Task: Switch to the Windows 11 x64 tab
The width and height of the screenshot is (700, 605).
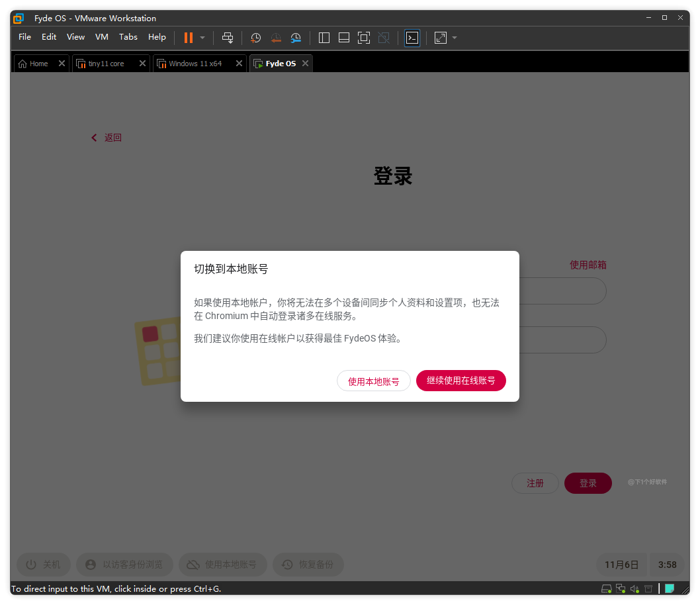Action: pyautogui.click(x=195, y=64)
